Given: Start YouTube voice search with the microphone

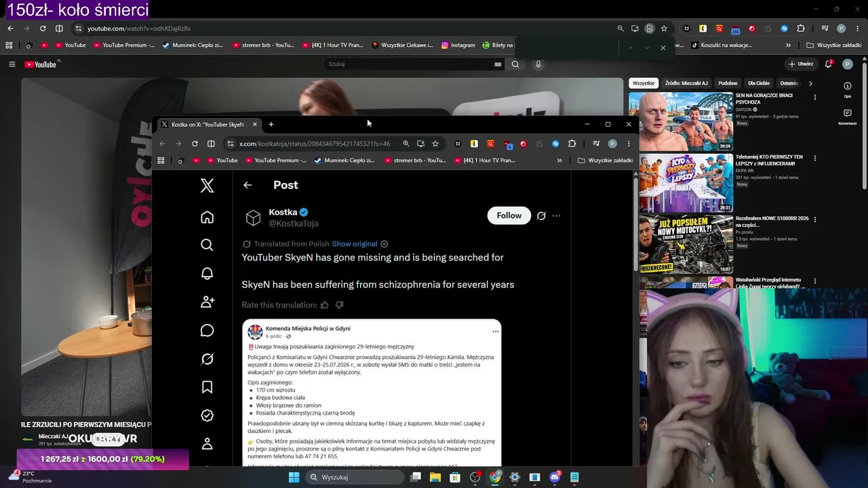Looking at the screenshot, I should coord(538,64).
